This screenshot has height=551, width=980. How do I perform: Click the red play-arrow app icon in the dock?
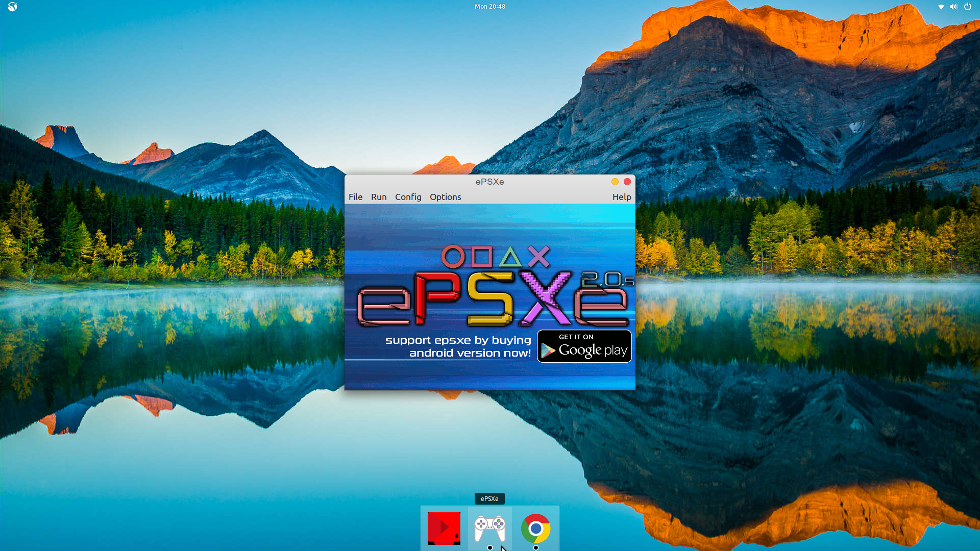pyautogui.click(x=444, y=529)
